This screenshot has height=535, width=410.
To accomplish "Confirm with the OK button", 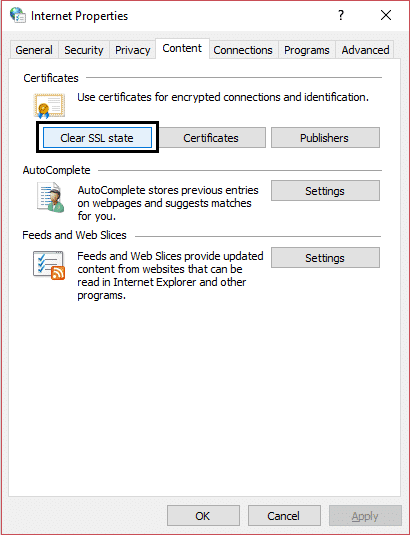I will [x=203, y=516].
